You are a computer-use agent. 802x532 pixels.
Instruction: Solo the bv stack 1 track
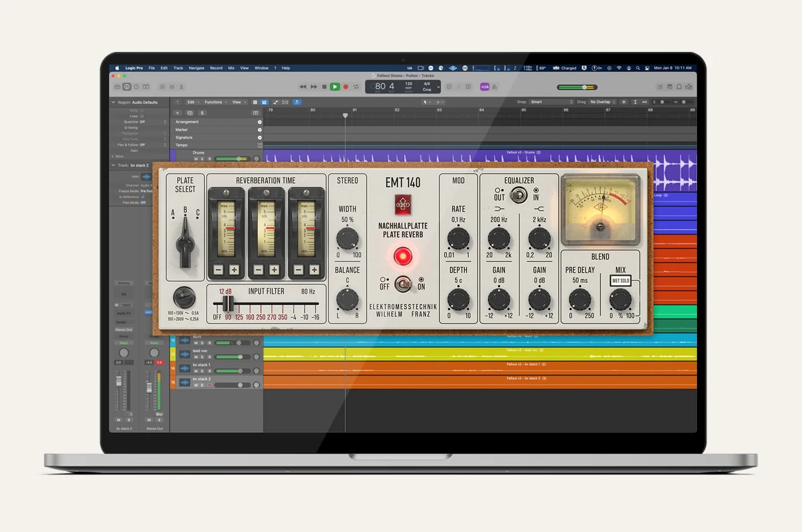[203, 371]
